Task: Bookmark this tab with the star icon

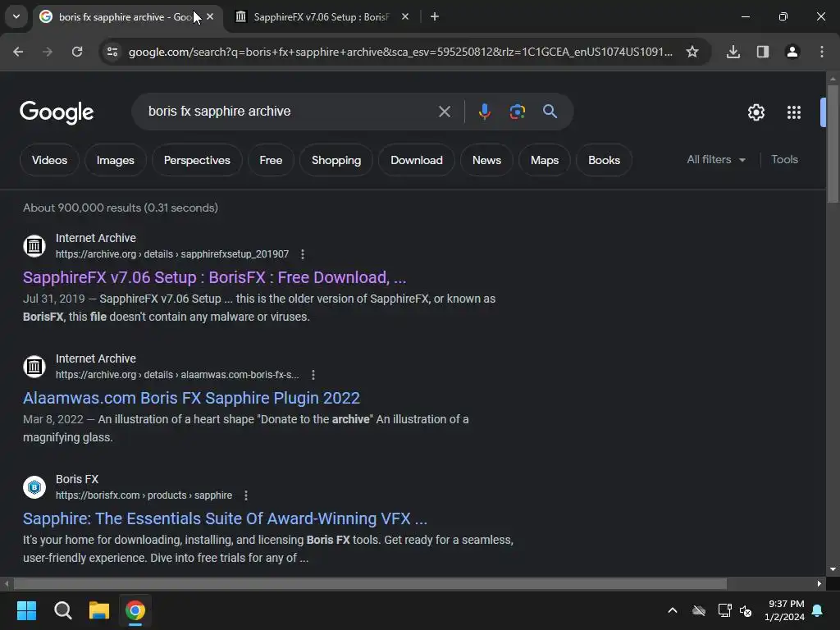Action: (x=692, y=52)
